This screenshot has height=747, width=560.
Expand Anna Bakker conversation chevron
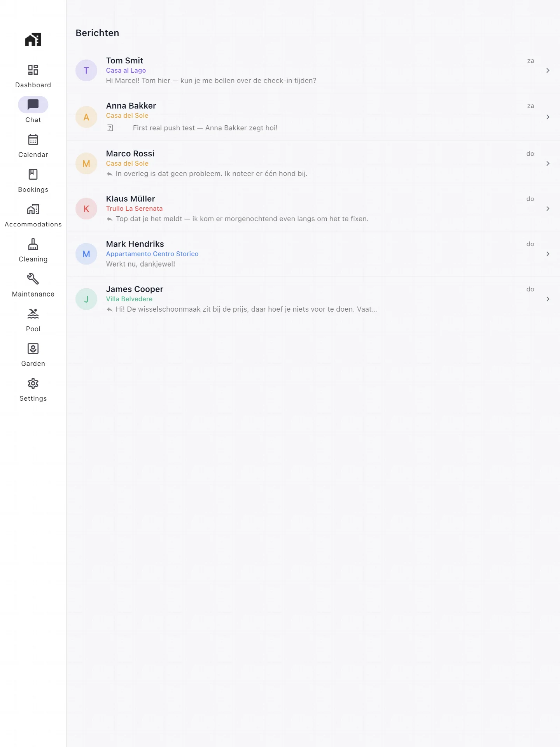pos(548,117)
